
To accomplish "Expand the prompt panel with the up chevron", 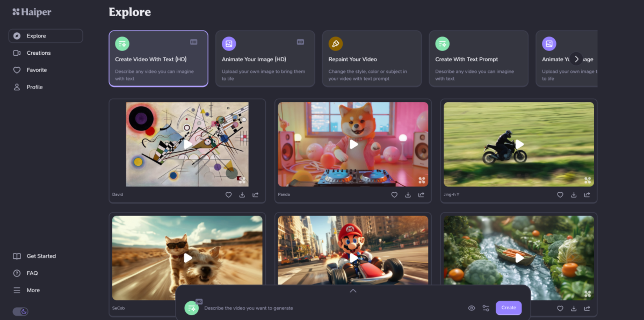I will point(353,291).
